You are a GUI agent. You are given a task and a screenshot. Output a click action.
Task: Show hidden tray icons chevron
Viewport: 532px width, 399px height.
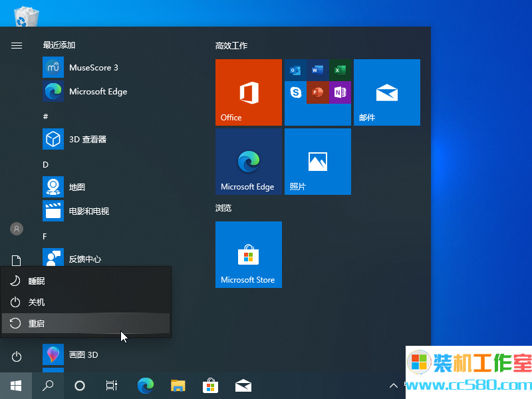pos(394,386)
